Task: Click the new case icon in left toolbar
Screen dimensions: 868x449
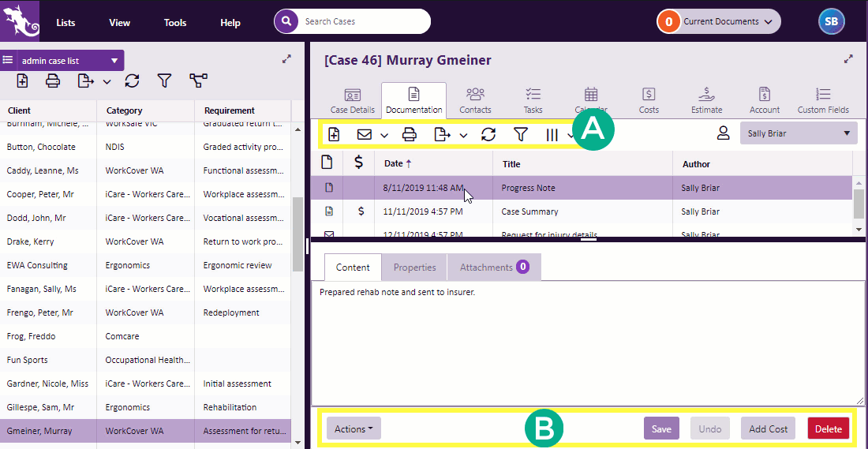Action: pos(22,80)
